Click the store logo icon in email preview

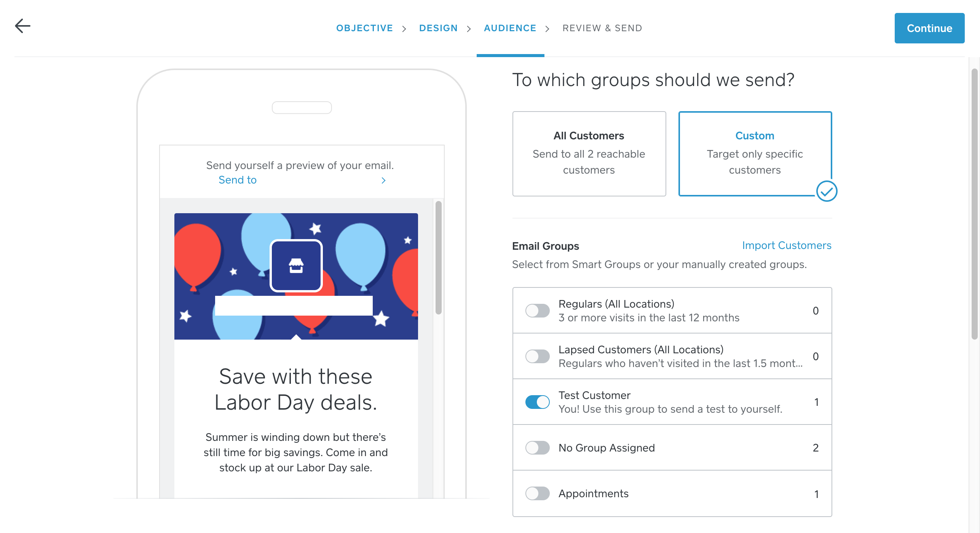point(296,266)
